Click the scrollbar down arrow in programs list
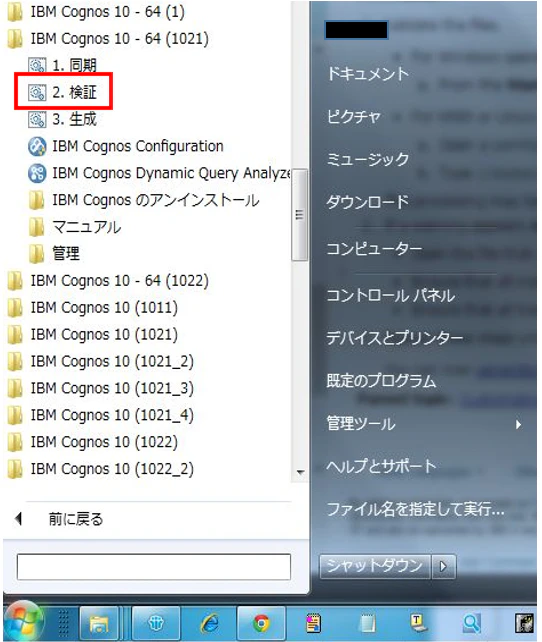The image size is (542, 642). click(x=300, y=472)
